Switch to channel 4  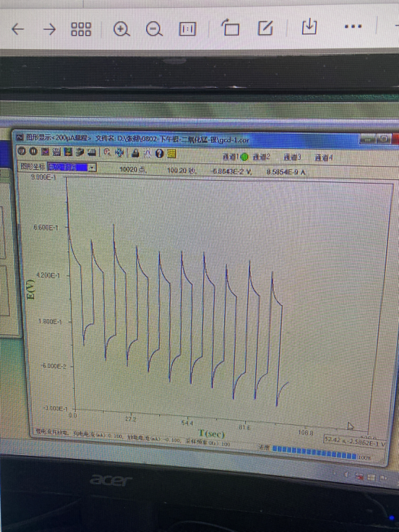click(x=323, y=157)
